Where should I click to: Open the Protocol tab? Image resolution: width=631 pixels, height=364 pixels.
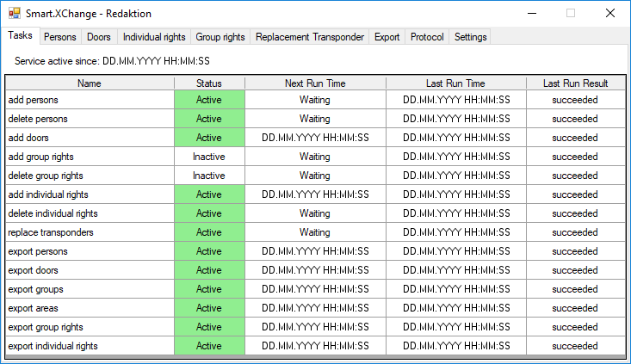pyautogui.click(x=427, y=37)
